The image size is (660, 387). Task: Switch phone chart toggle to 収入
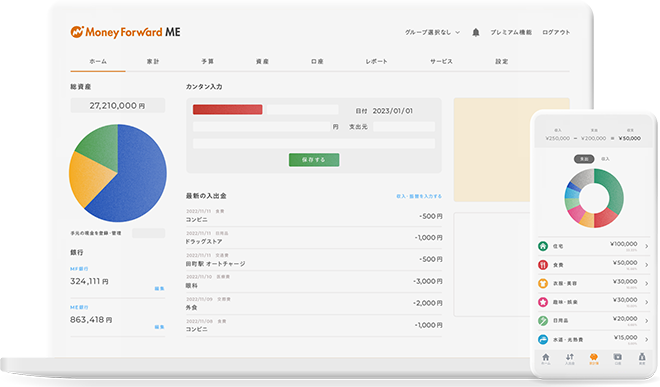pyautogui.click(x=605, y=159)
